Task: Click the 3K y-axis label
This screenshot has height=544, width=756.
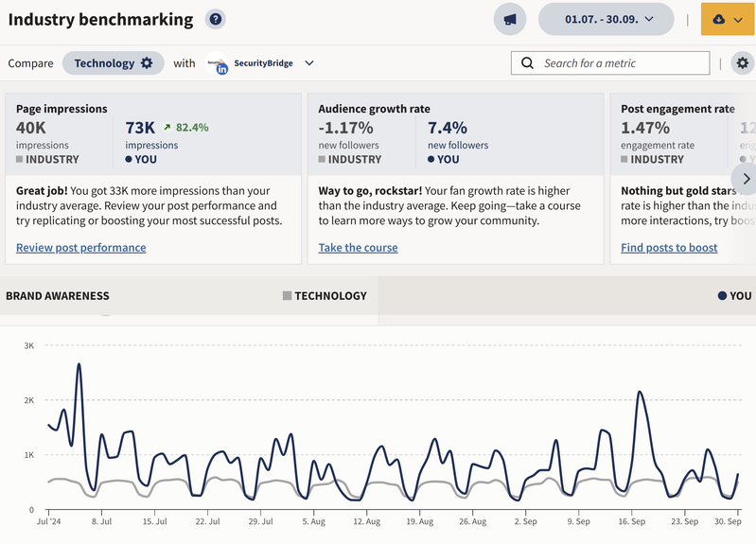Action: pyautogui.click(x=29, y=345)
